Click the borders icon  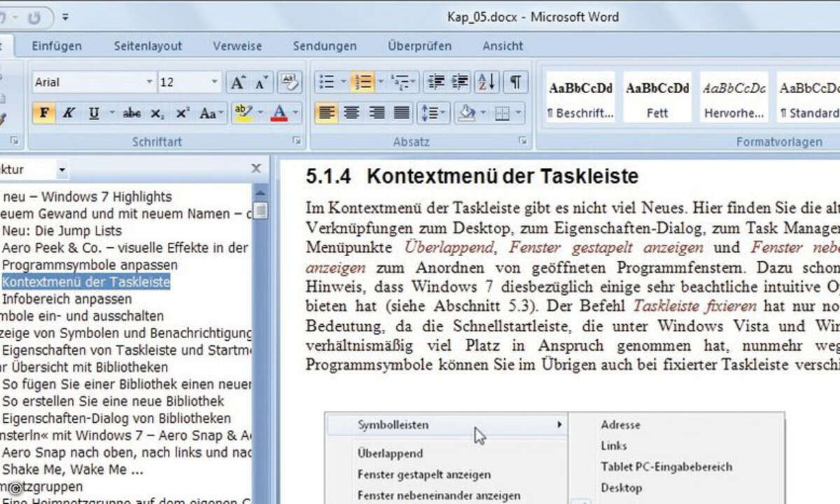click(x=502, y=113)
